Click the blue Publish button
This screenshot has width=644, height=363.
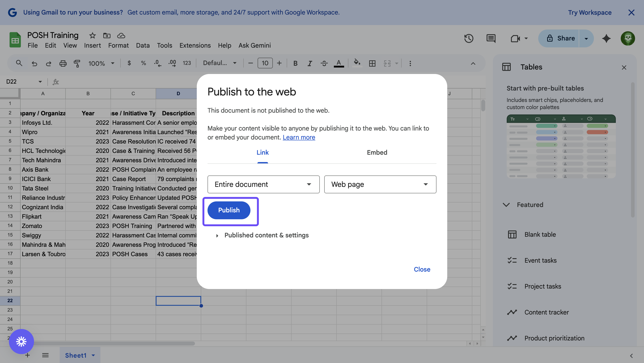coord(229,210)
